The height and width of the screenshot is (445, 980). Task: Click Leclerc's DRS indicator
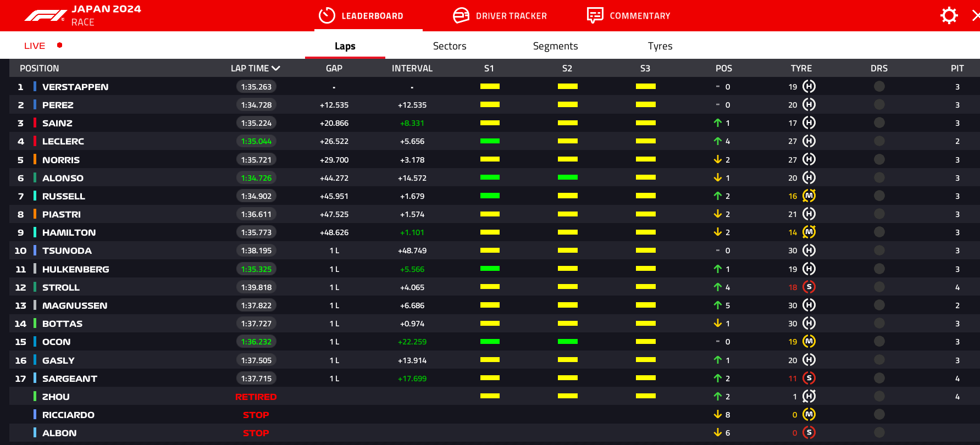coord(879,141)
